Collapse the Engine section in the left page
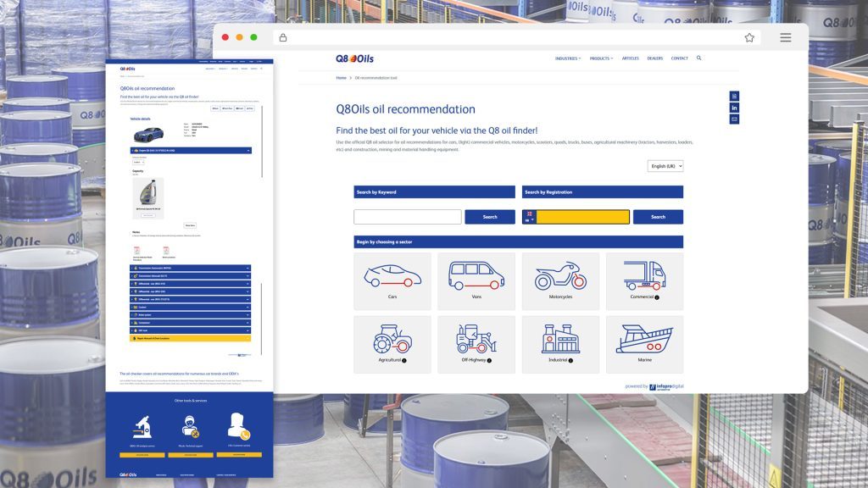 point(191,151)
